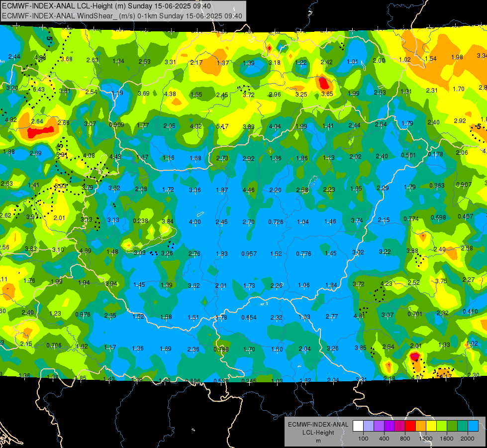Click the WindShear_ (m/s) 0-1km header line
The width and height of the screenshot is (487, 448).
pyautogui.click(x=122, y=16)
